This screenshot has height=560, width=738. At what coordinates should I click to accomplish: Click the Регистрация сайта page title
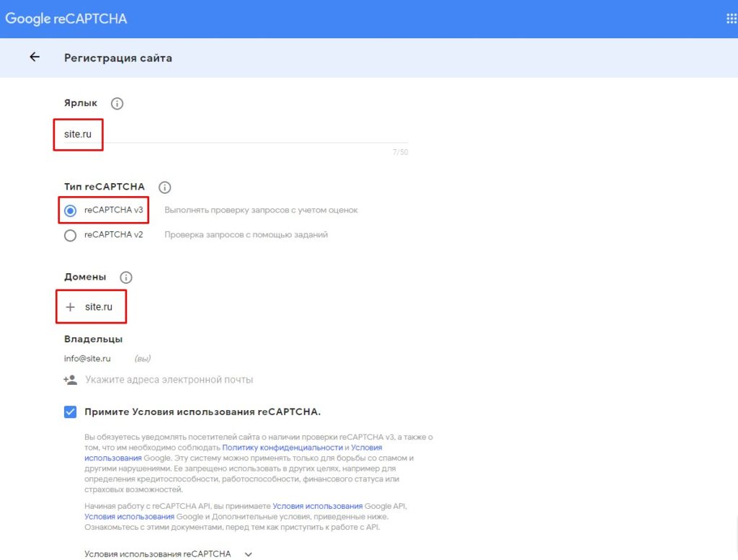pos(118,58)
